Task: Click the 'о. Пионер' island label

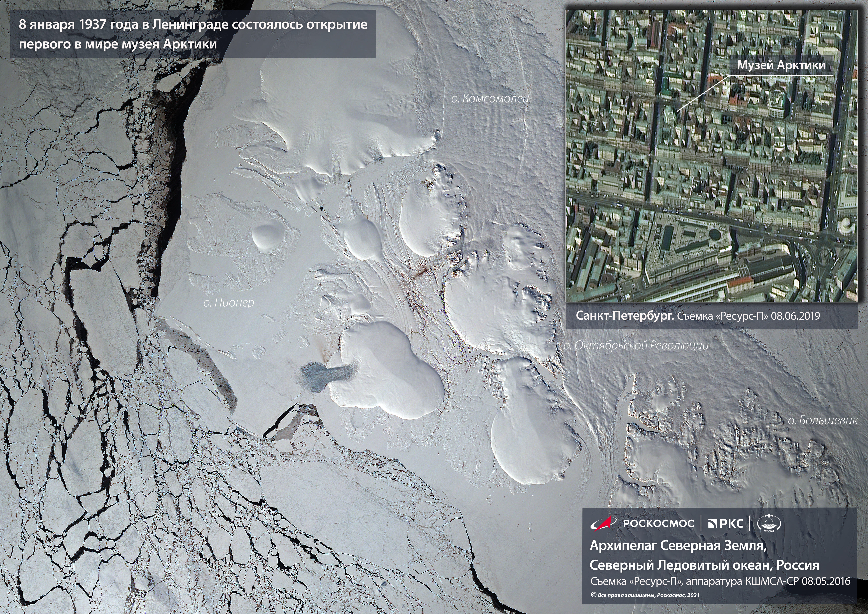Action: pyautogui.click(x=229, y=302)
